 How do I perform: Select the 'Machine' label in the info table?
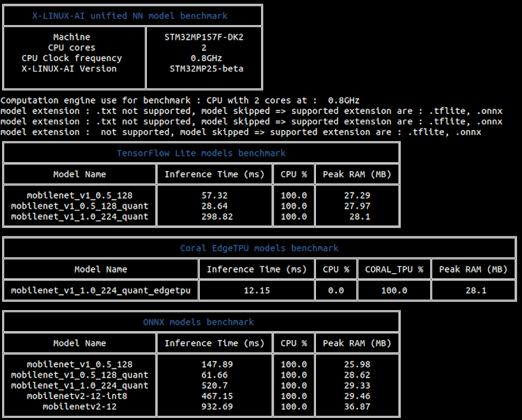tap(72, 37)
